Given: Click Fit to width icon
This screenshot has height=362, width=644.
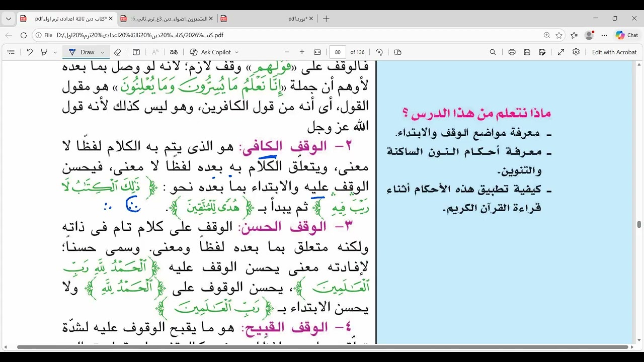Looking at the screenshot, I should [x=317, y=52].
